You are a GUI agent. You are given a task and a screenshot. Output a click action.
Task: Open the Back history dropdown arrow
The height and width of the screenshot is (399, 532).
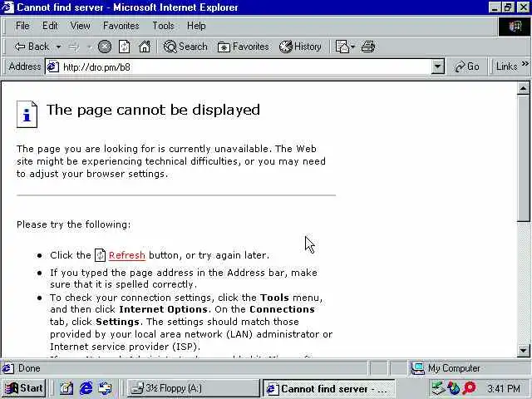tap(58, 47)
